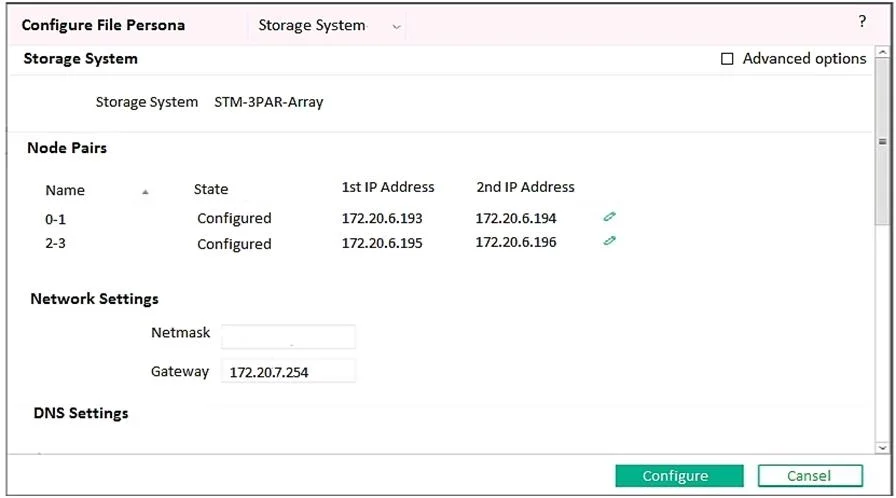Sort by Name column arrow

[145, 192]
